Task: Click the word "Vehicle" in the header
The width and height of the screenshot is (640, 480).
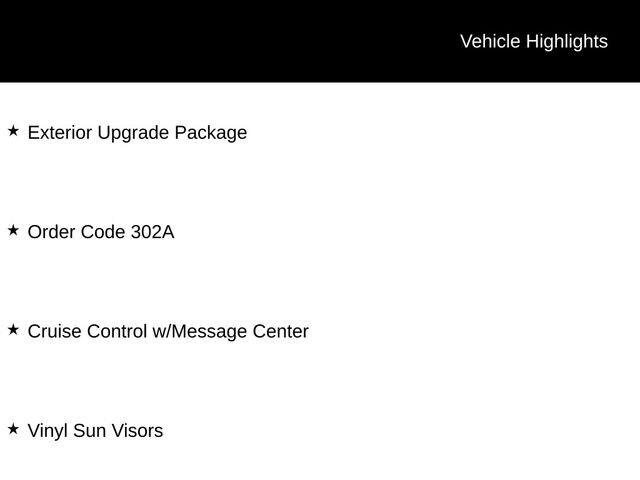Action: coord(490,41)
